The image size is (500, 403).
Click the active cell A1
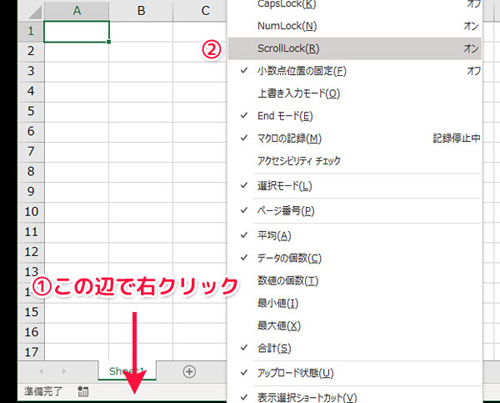77,32
